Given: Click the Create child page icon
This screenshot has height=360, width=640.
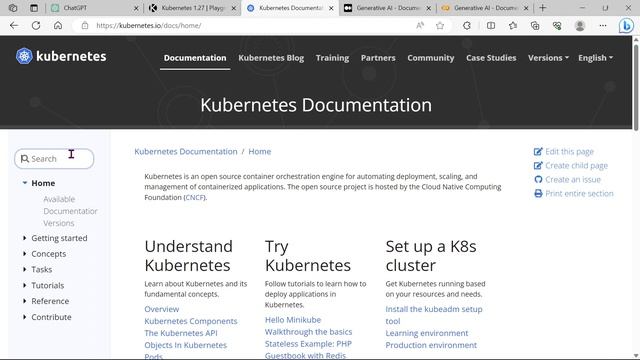Looking at the screenshot, I should pos(538,165).
